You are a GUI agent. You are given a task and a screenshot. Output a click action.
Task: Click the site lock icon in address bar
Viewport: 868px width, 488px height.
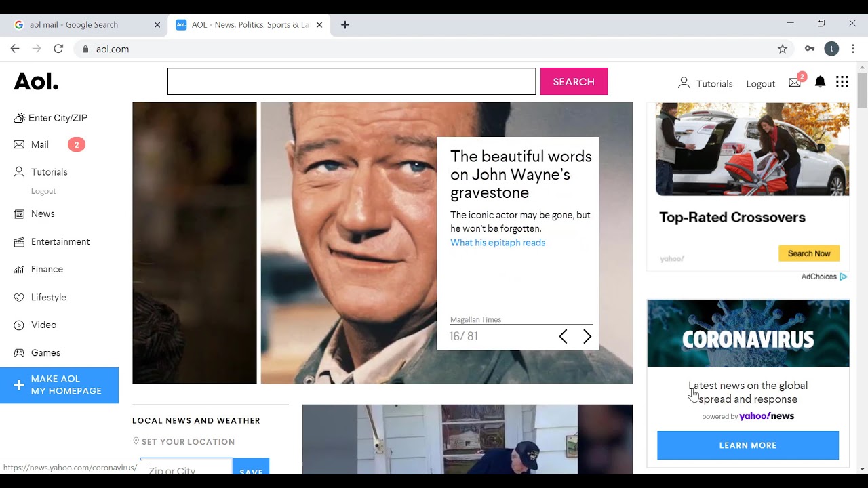tap(85, 49)
